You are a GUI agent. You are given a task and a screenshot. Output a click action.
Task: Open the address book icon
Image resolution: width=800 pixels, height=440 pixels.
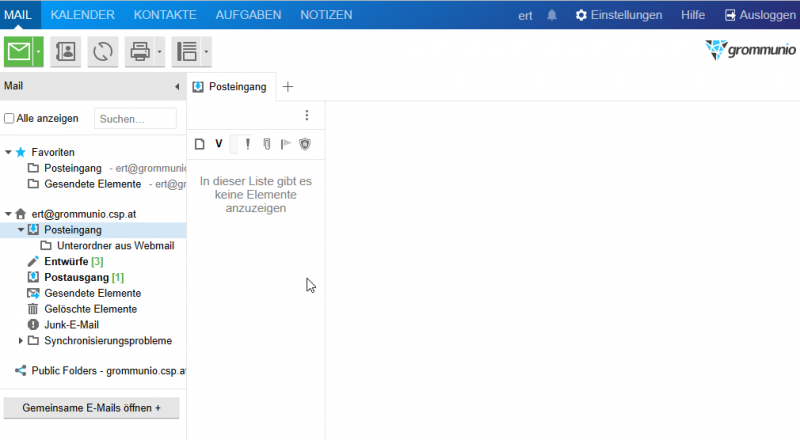[66, 52]
